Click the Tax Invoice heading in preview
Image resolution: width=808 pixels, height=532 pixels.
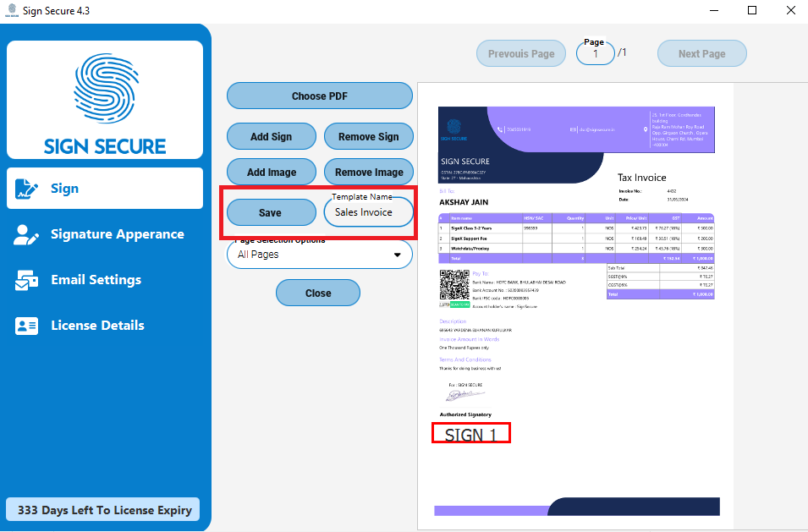pyautogui.click(x=641, y=178)
